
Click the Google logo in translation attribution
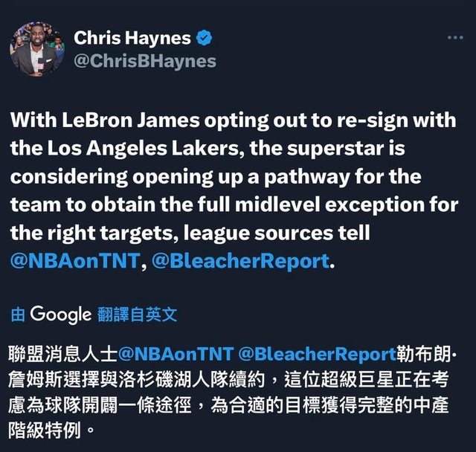(61, 314)
